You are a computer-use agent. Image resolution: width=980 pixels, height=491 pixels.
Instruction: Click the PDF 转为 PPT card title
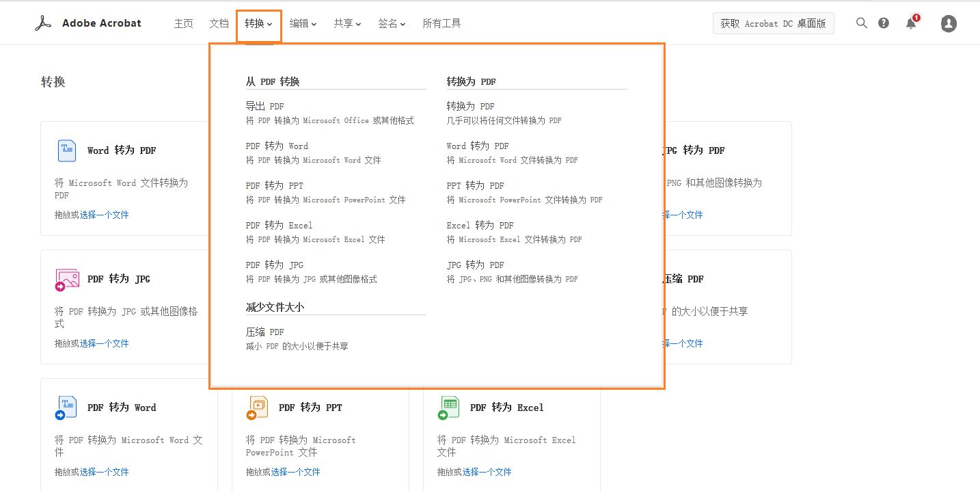(x=310, y=408)
